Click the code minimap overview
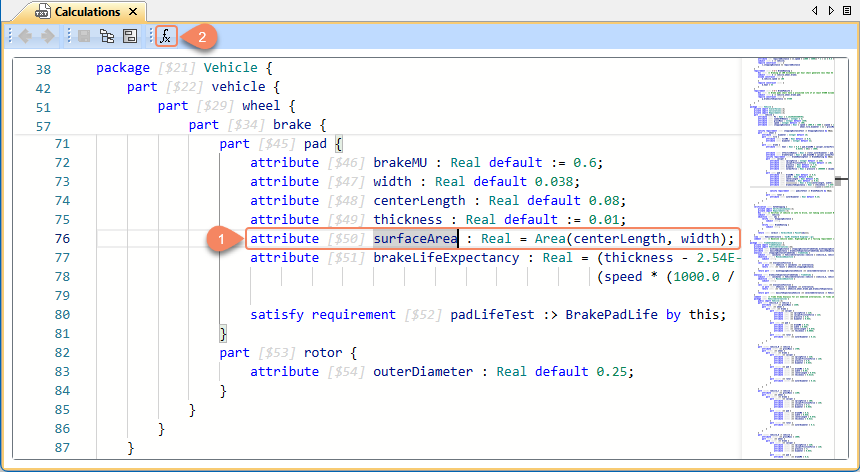This screenshot has width=860, height=472. click(x=788, y=250)
